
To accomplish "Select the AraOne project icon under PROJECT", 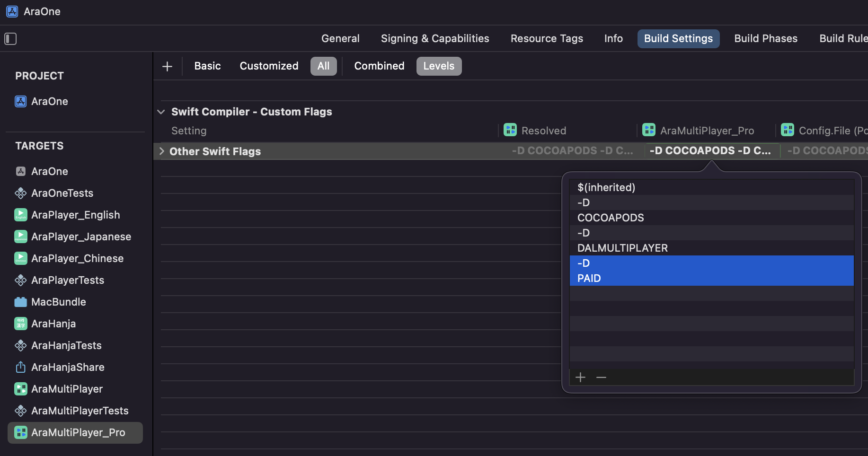I will pos(21,101).
